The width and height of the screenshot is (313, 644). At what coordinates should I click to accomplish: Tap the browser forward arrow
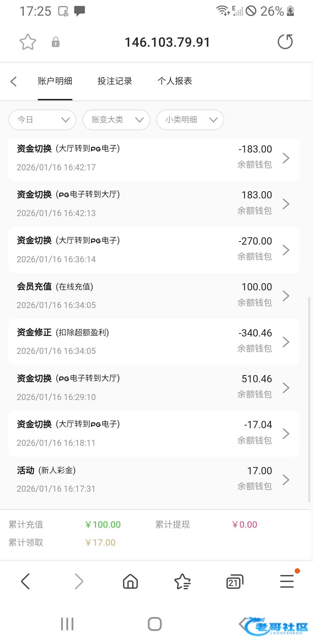tap(79, 581)
